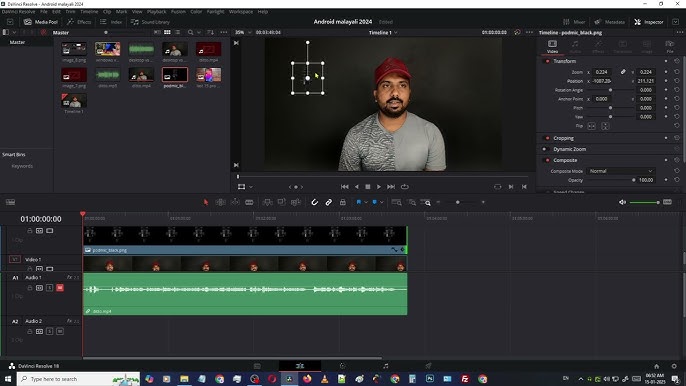Open the Inspector panel button
Image resolution: width=686 pixels, height=386 pixels.
[x=649, y=22]
